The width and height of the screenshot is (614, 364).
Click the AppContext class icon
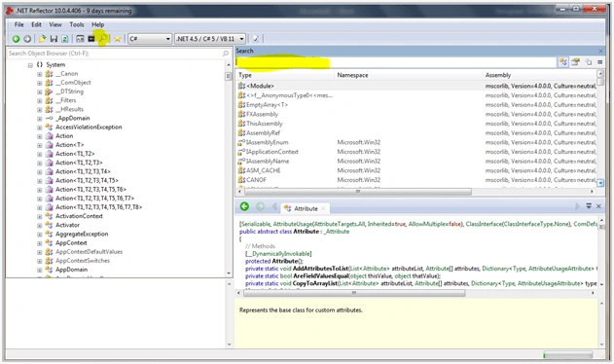coord(49,243)
